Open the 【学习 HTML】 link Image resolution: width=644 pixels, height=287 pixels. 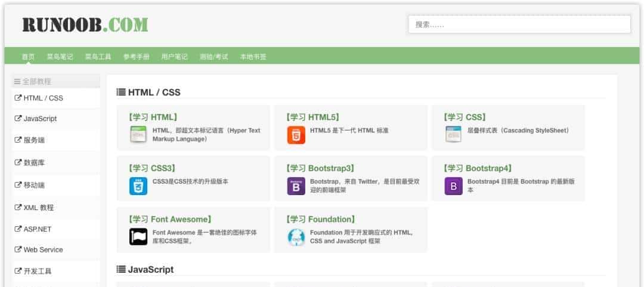pos(153,117)
